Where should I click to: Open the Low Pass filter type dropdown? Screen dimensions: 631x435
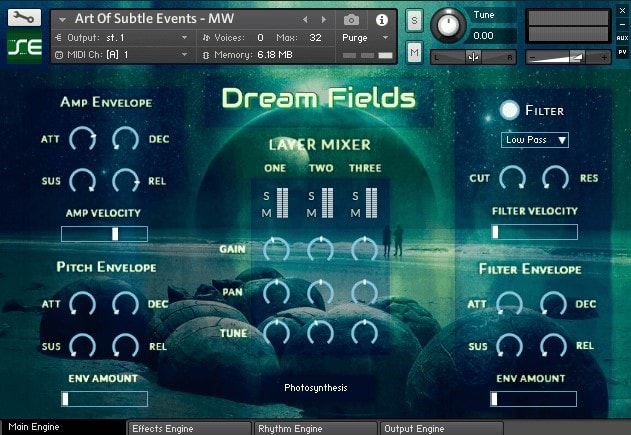pos(535,140)
